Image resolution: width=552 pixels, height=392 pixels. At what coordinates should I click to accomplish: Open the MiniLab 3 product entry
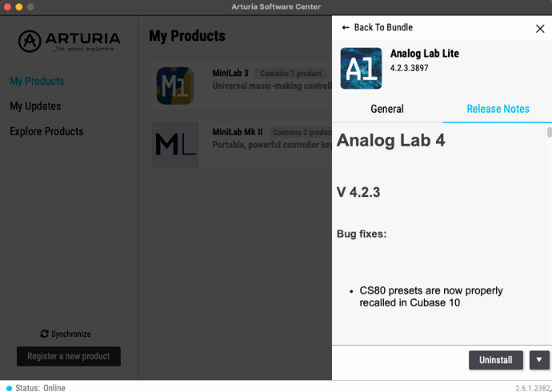pos(242,86)
